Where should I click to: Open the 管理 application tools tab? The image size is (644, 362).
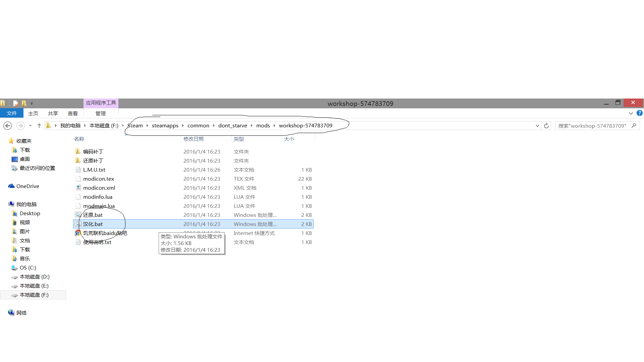[x=100, y=114]
